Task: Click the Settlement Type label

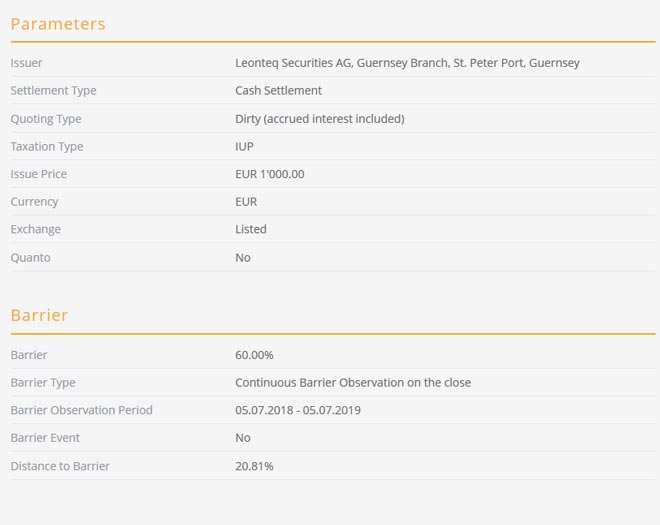Action: [53, 91]
